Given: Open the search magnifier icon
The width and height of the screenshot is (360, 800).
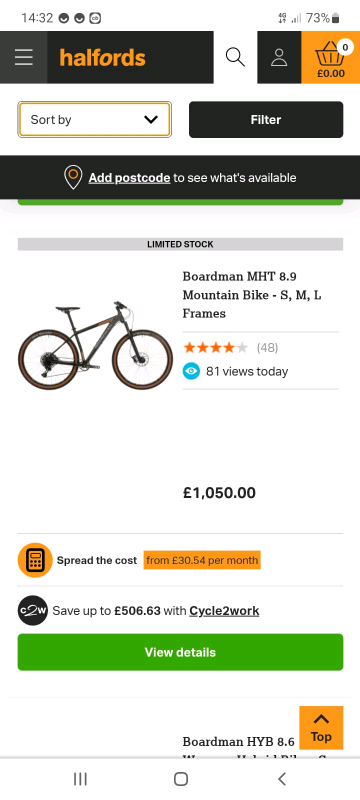Looking at the screenshot, I should click(235, 57).
